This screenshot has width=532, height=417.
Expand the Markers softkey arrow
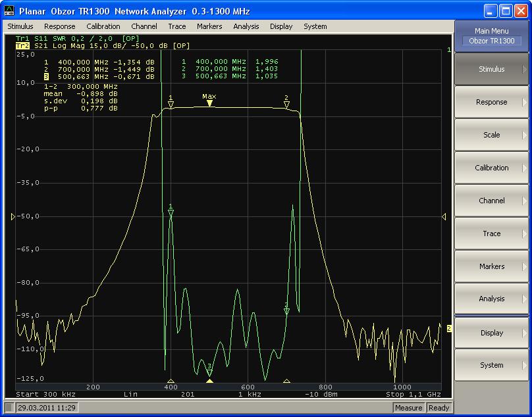click(525, 266)
